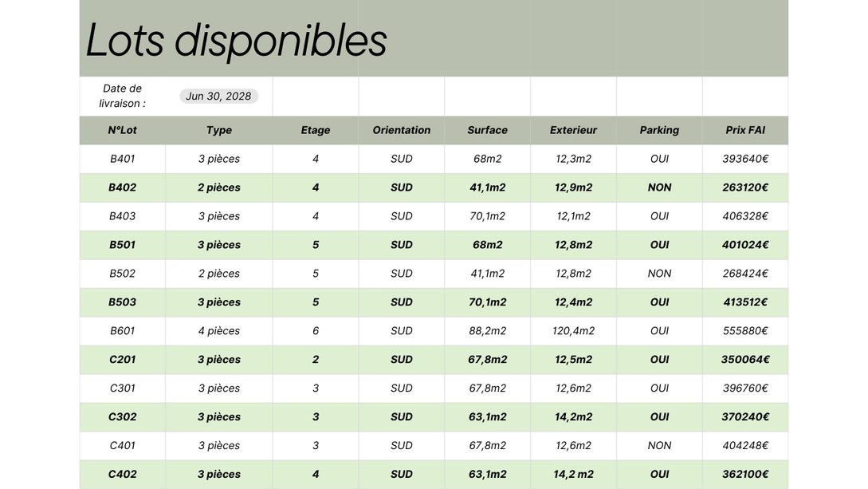Select the Orientation header cell
The height and width of the screenshot is (489, 868).
(x=401, y=130)
